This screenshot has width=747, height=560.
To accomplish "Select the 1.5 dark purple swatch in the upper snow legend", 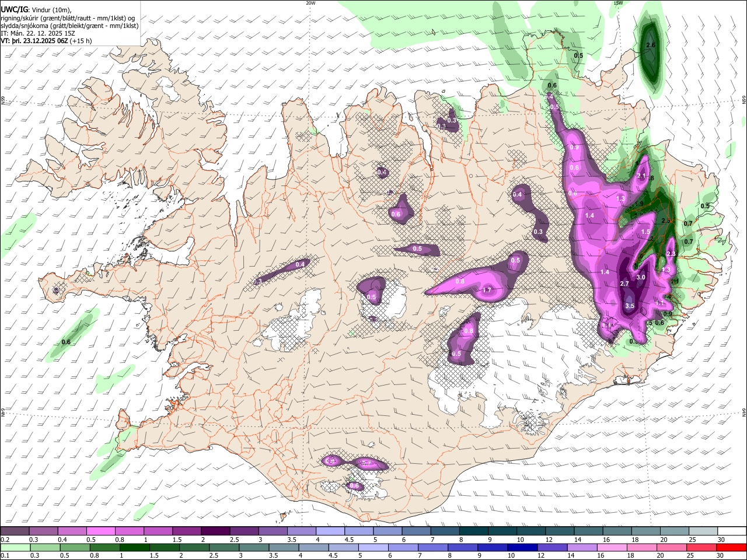I will [x=186, y=531].
